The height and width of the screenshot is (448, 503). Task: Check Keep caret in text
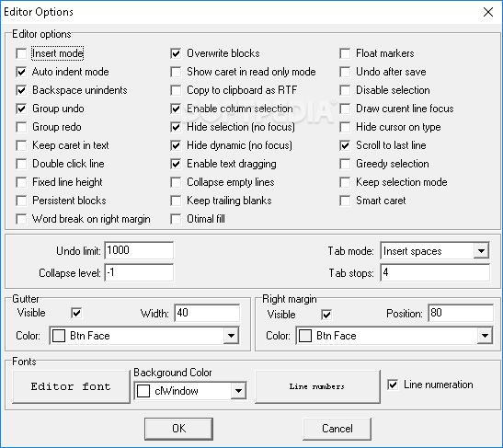[21, 145]
